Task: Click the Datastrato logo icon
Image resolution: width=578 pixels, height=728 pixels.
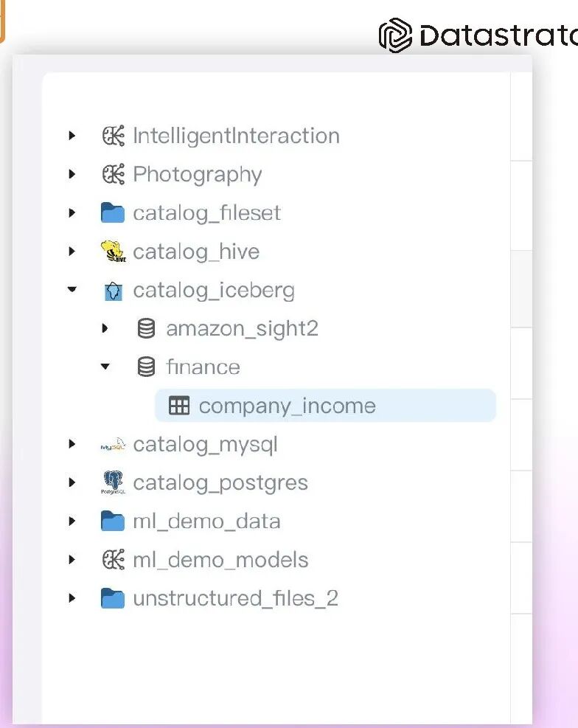Action: (x=395, y=35)
